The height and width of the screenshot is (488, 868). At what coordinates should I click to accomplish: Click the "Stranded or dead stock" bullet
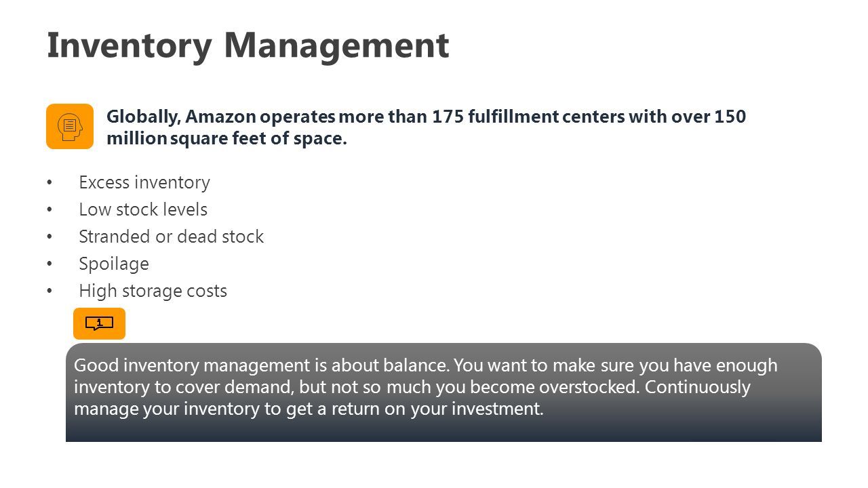pos(171,237)
